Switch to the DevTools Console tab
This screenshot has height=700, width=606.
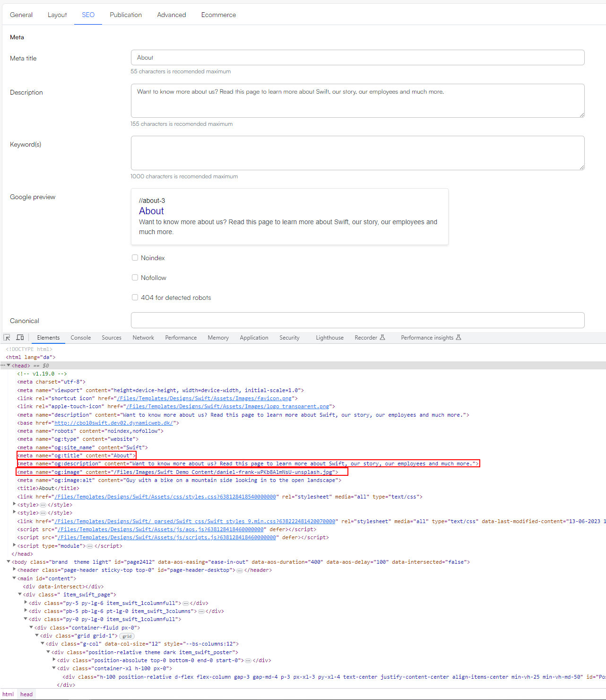point(81,338)
